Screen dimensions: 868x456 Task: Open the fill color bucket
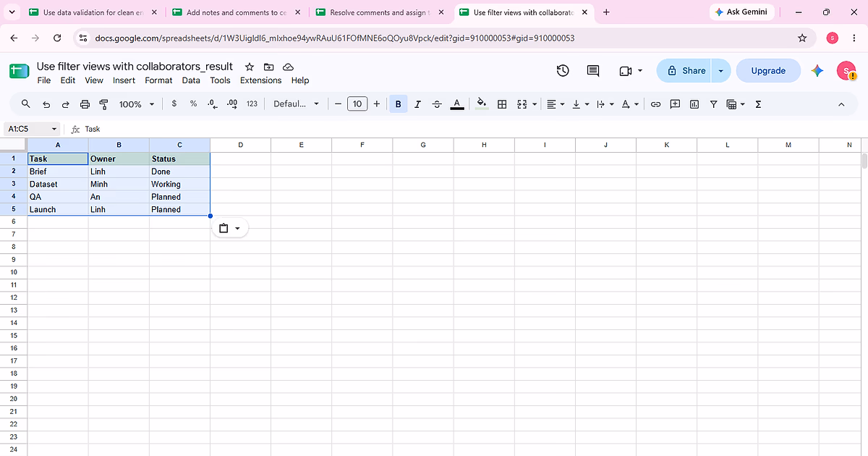(482, 104)
